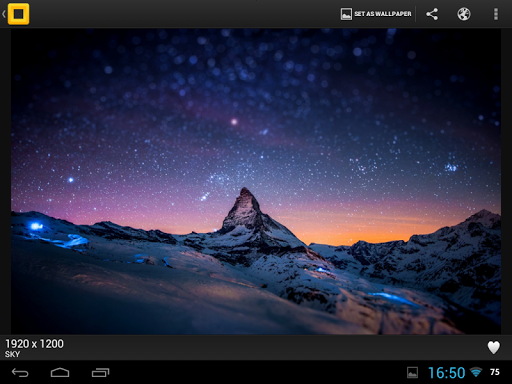Image resolution: width=512 pixels, height=384 pixels.
Task: Open the yellow square app icon
Action: (19, 14)
